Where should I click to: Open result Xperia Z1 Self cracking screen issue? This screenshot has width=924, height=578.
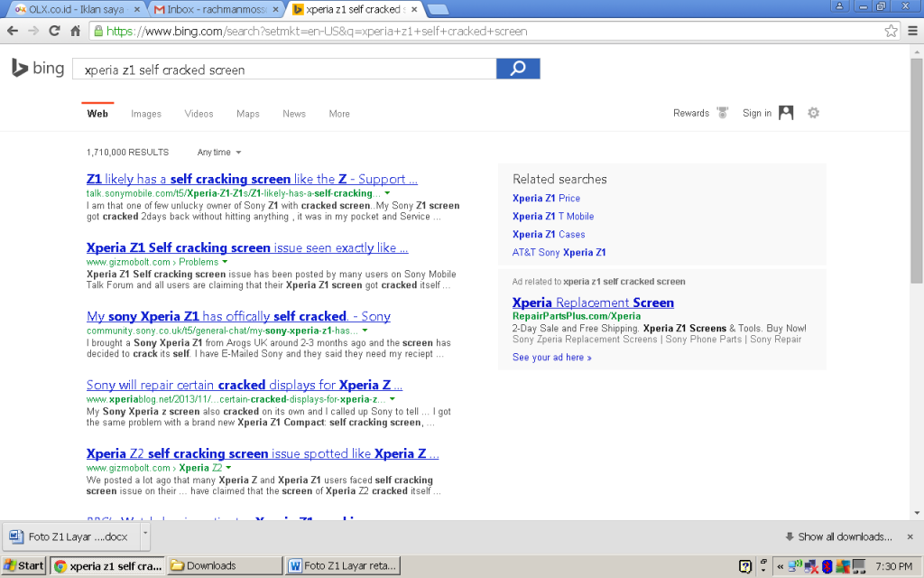click(x=247, y=247)
